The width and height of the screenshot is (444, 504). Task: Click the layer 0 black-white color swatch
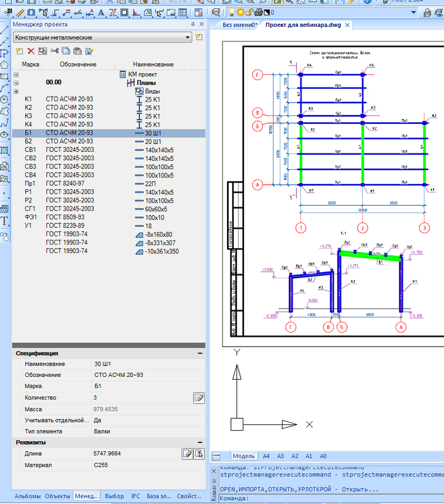click(x=267, y=12)
